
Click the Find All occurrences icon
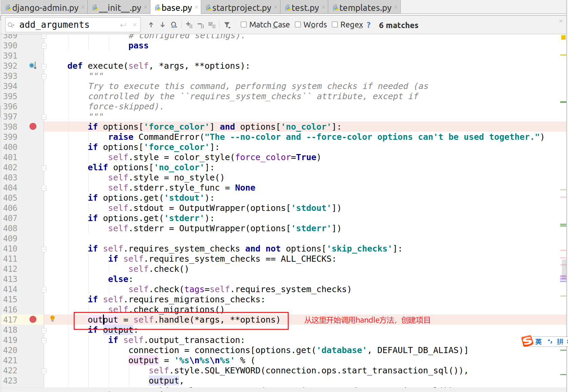(x=174, y=25)
